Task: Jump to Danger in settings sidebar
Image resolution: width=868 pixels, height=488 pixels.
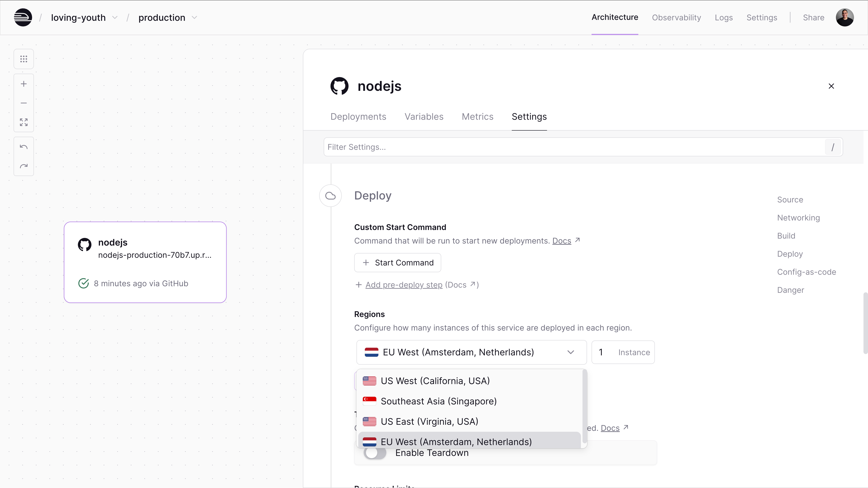Action: click(x=790, y=290)
